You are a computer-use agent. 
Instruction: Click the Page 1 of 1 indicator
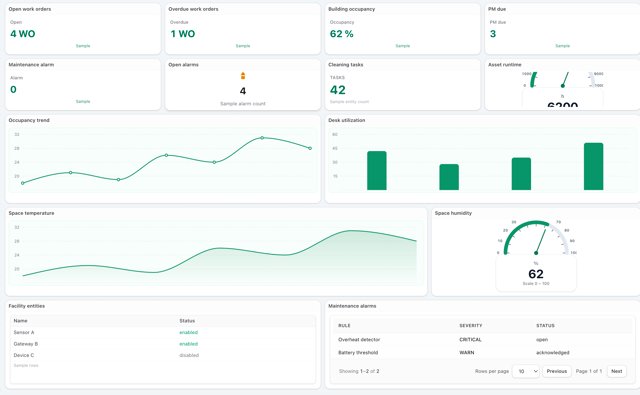click(x=589, y=371)
